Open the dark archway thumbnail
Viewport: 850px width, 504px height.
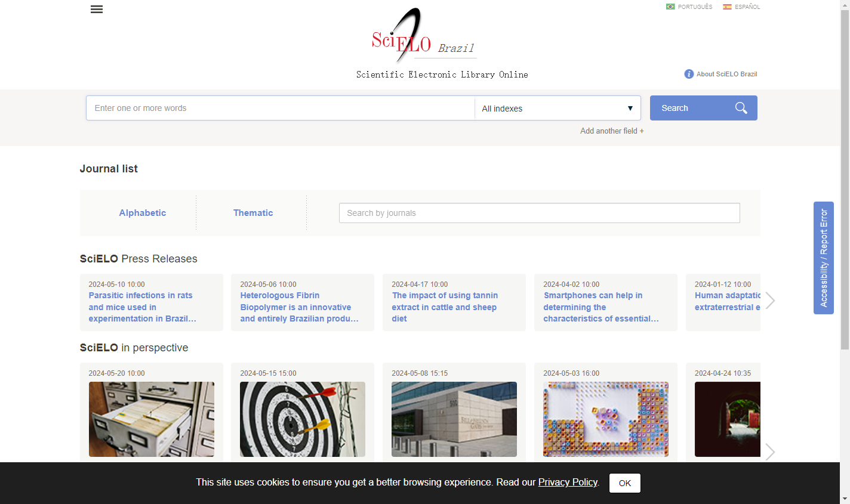pos(728,419)
